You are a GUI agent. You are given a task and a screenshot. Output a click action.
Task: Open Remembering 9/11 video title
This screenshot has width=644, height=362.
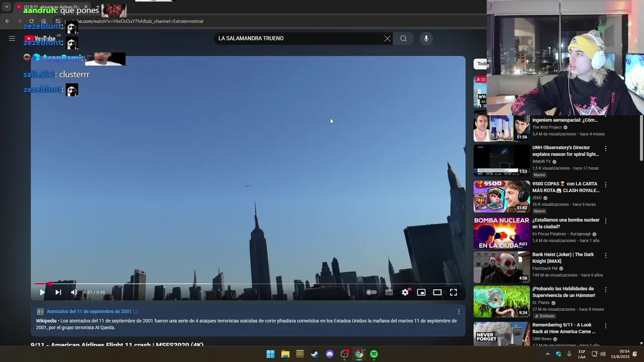tap(563, 328)
